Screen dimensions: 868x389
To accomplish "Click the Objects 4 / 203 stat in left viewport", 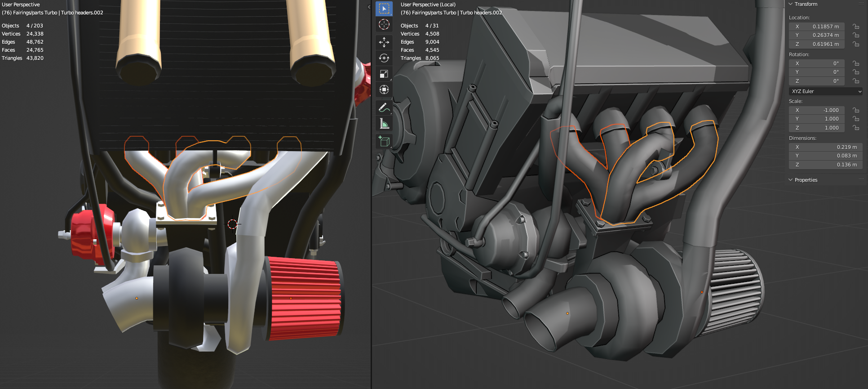I will pos(22,26).
